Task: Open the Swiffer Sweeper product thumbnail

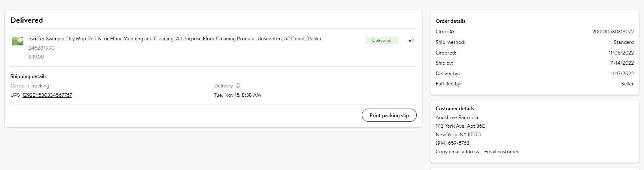Action: coord(17,41)
